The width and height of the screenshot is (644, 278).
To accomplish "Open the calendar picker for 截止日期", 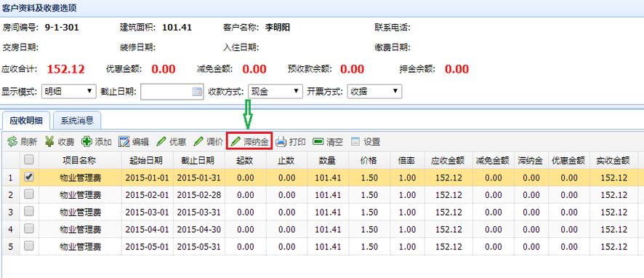I will click(197, 92).
